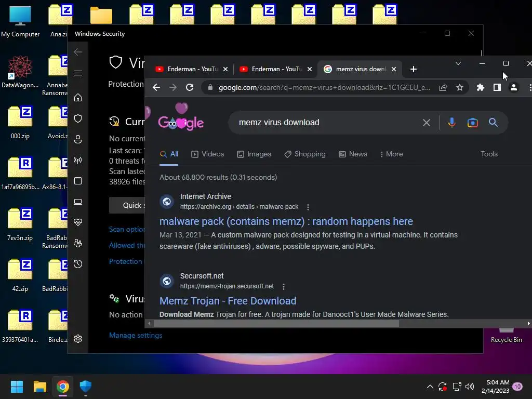Open Home in Windows Security sidebar
Screen dimensions: 532x399
tap(78, 98)
